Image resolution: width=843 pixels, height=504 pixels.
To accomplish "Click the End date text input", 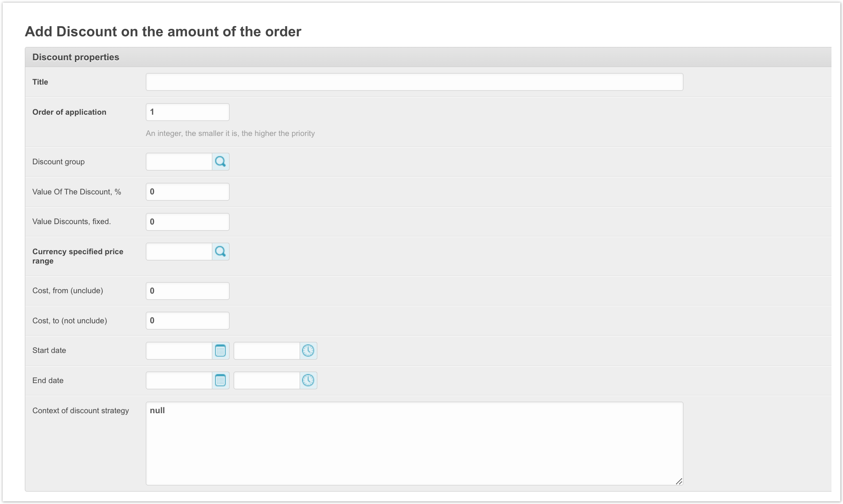I will coord(179,380).
